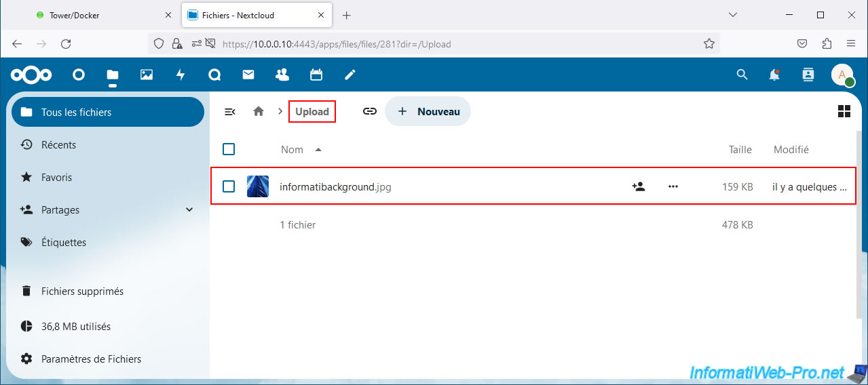Sort files by the Nom column
The height and width of the screenshot is (385, 868).
tap(293, 150)
